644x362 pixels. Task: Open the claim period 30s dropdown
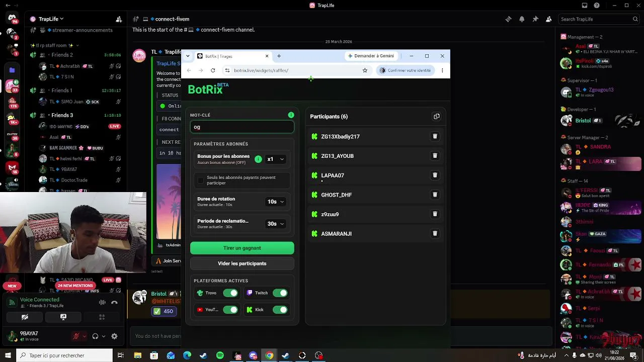pos(276,224)
